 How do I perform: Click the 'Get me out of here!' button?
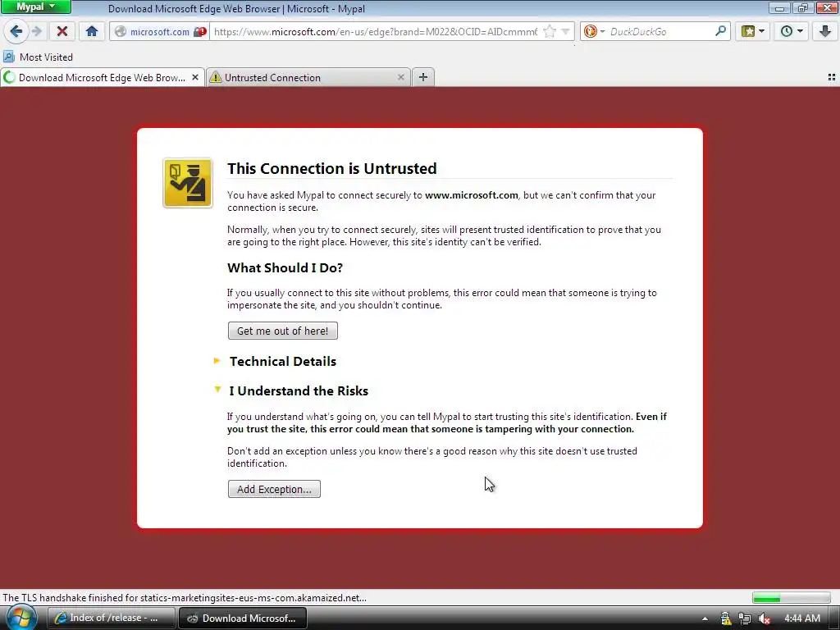point(283,331)
